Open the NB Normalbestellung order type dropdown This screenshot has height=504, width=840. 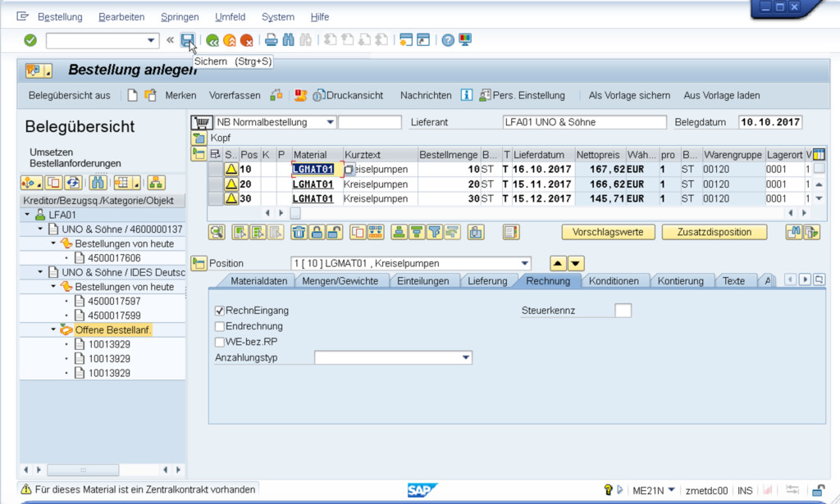[x=330, y=123]
